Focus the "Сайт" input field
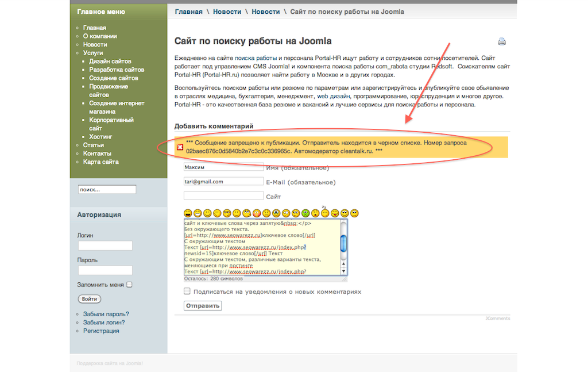The height and width of the screenshot is (372, 588). pyautogui.click(x=223, y=196)
